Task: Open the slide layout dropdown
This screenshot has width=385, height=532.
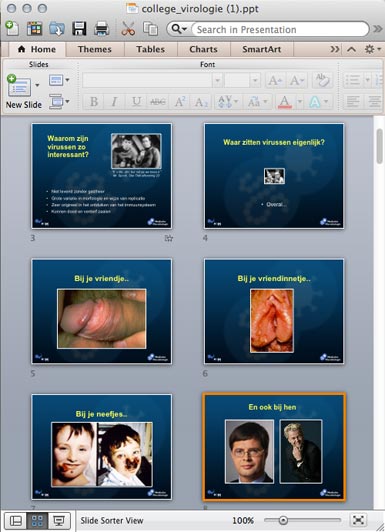Action: click(59, 80)
